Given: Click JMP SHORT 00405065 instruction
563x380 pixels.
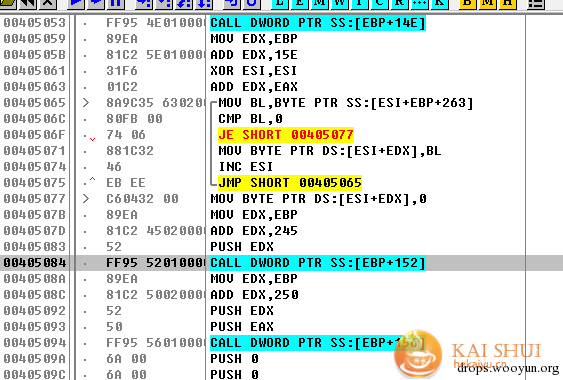Looking at the screenshot, I should tap(290, 182).
